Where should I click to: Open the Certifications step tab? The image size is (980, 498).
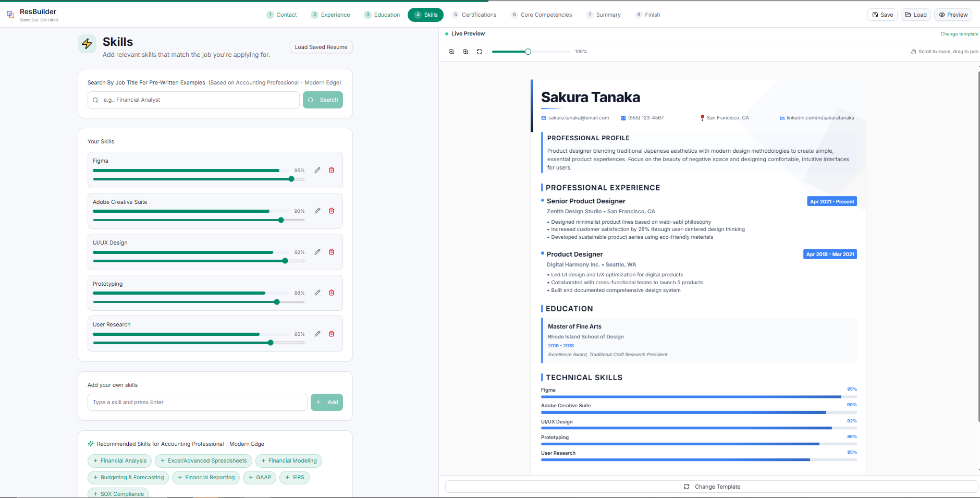pyautogui.click(x=474, y=15)
